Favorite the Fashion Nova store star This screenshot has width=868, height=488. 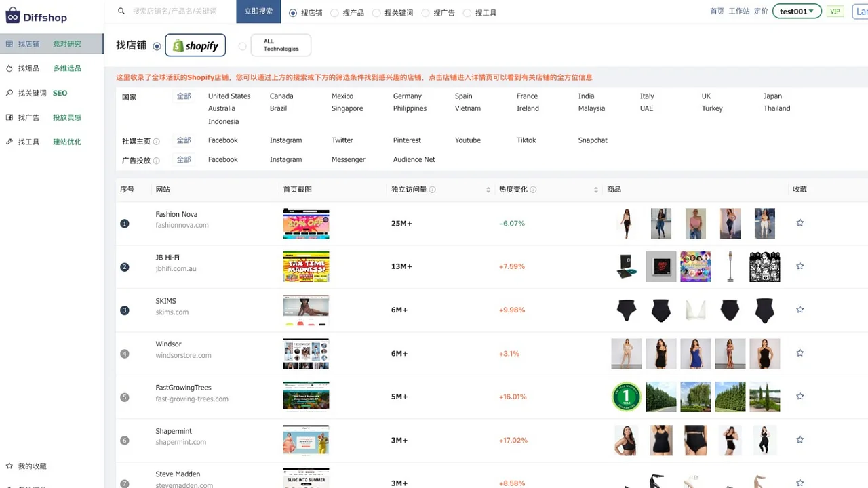(800, 222)
